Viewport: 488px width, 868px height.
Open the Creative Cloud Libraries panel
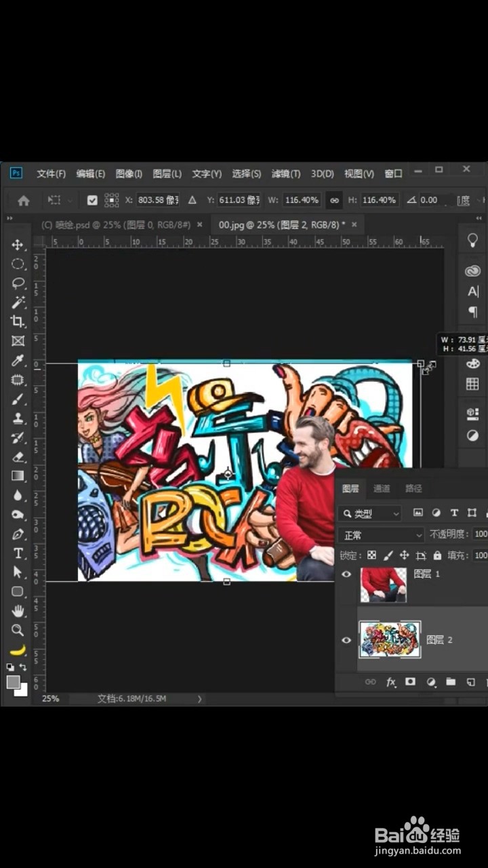[472, 271]
